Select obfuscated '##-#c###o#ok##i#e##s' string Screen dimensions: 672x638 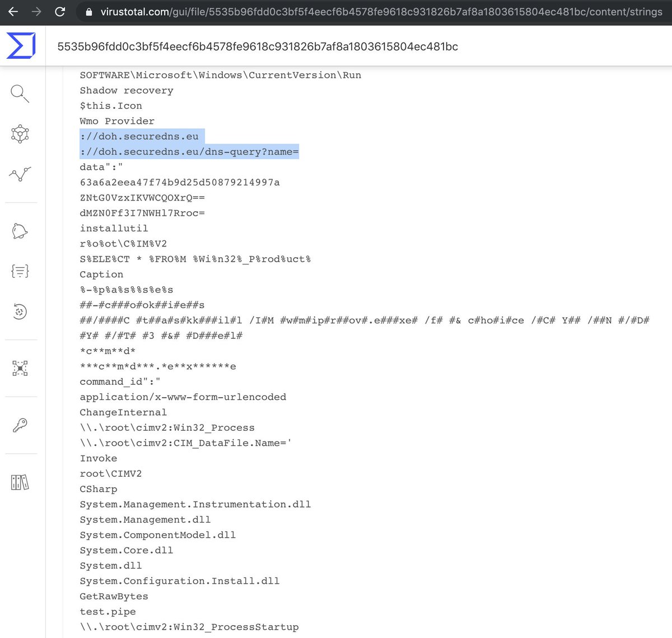click(142, 305)
